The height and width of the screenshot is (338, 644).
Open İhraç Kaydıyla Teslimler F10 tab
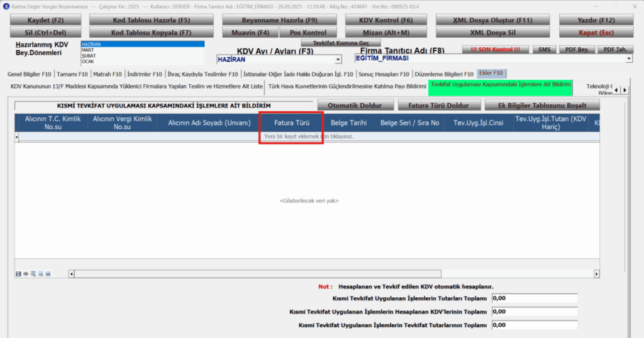pyautogui.click(x=203, y=74)
